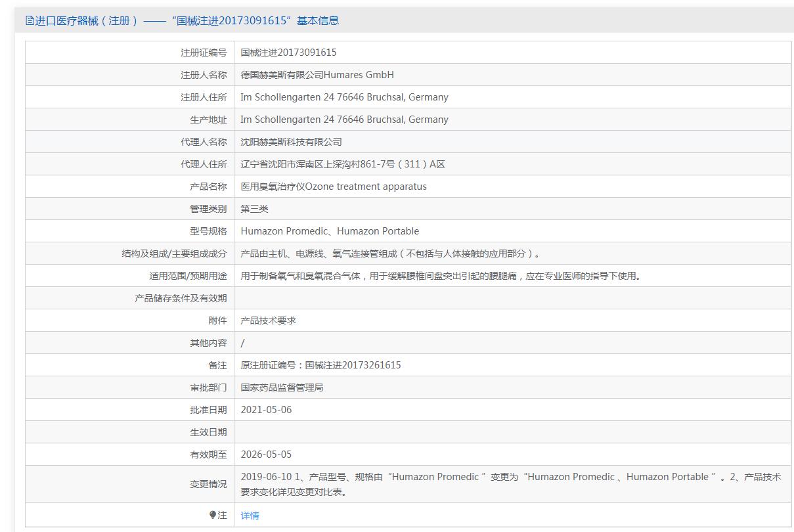The width and height of the screenshot is (794, 532).
Task: Click the 其他内容 label
Action: point(208,343)
